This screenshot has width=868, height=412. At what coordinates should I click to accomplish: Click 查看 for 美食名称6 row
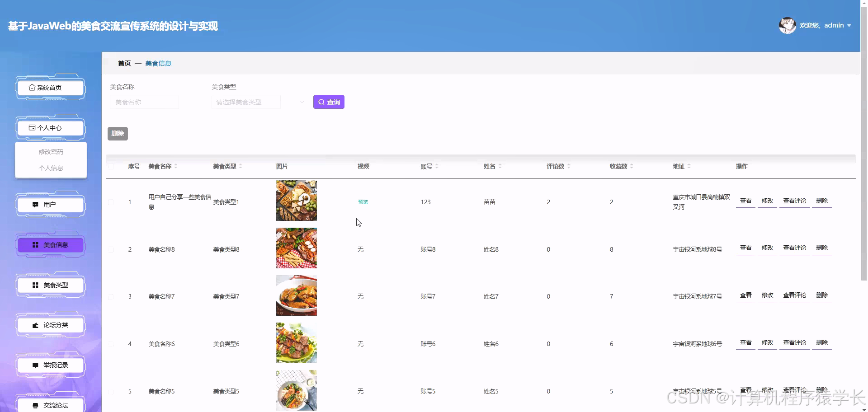(745, 342)
